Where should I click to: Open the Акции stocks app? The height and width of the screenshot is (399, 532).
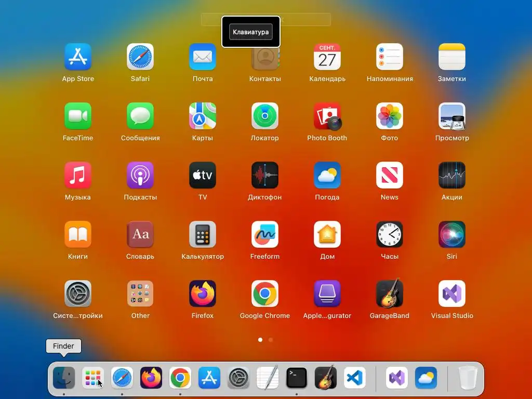[452, 175]
